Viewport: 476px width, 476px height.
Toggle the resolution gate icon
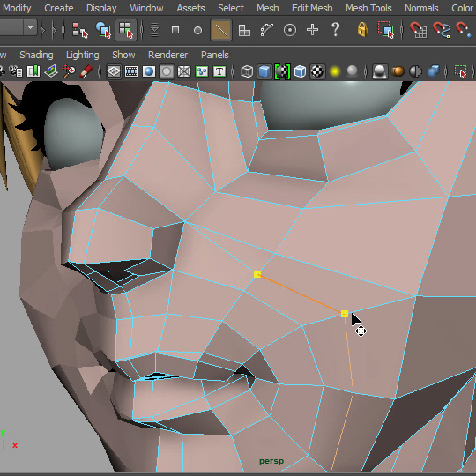149,72
